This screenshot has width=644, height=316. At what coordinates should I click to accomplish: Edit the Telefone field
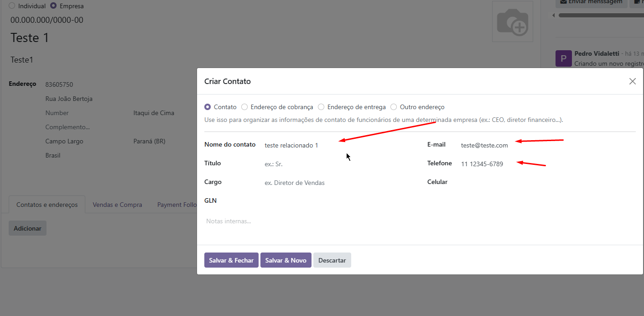pos(547,164)
